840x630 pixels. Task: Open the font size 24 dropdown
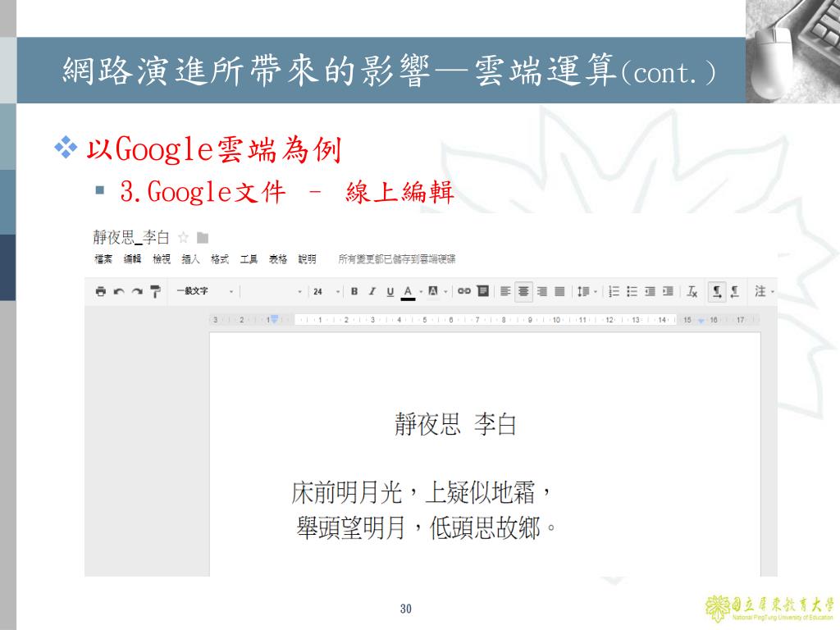[326, 291]
